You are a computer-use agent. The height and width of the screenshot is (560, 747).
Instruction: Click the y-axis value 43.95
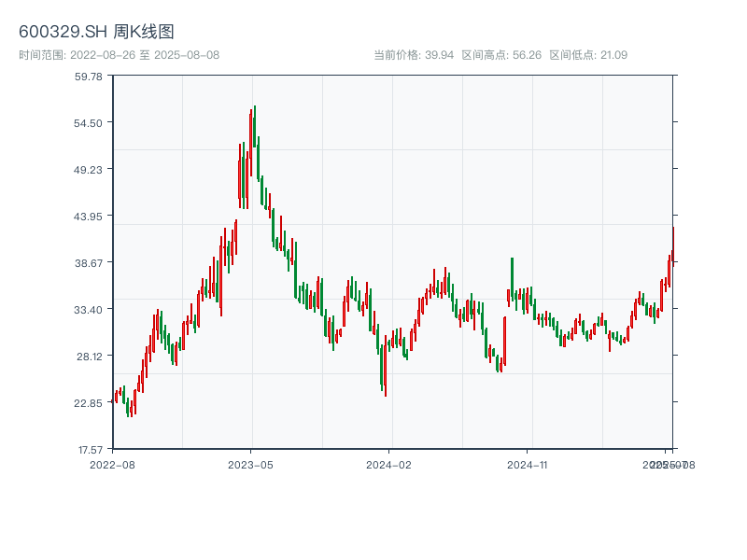88,217
